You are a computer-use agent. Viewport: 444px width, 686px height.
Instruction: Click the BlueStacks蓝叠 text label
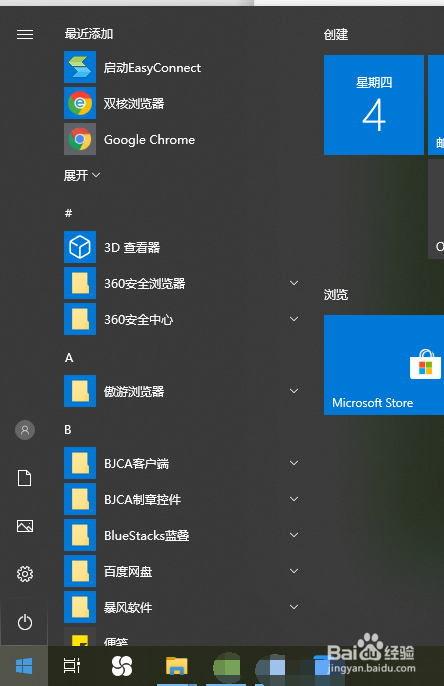[147, 536]
